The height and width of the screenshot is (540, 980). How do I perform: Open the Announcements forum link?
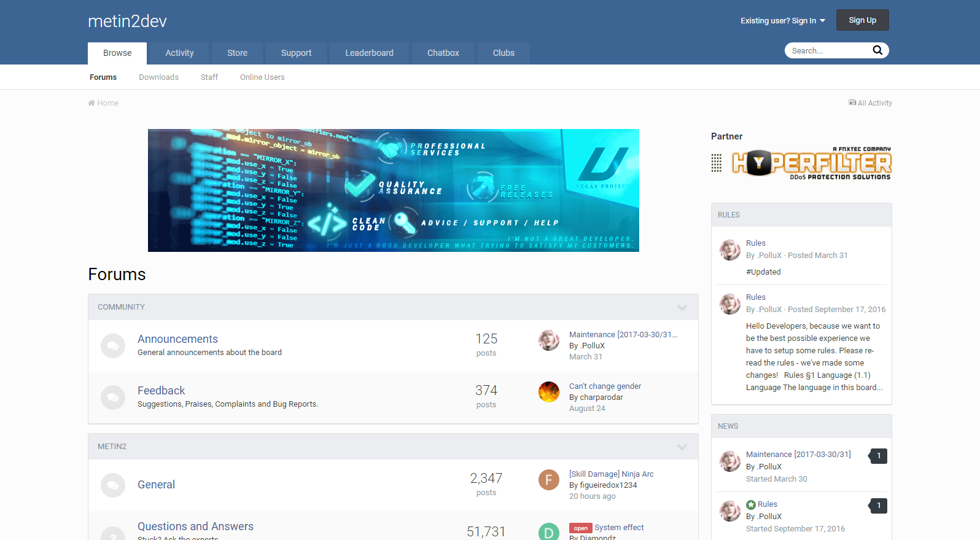(177, 339)
